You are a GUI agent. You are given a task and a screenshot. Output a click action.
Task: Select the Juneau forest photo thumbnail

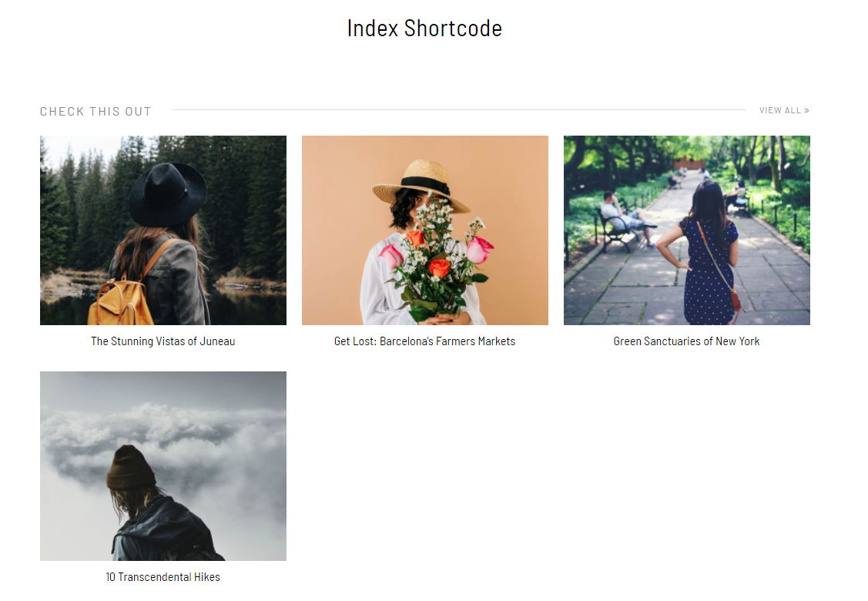coord(163,230)
